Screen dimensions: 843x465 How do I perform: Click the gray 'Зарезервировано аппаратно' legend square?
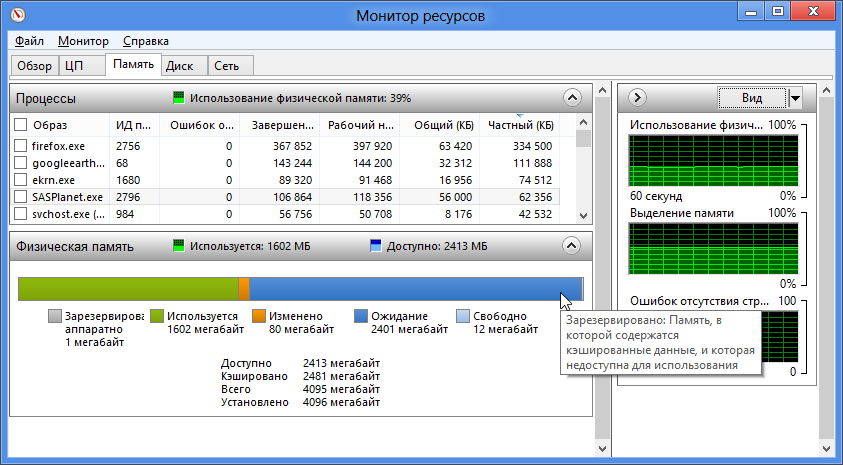coord(54,316)
